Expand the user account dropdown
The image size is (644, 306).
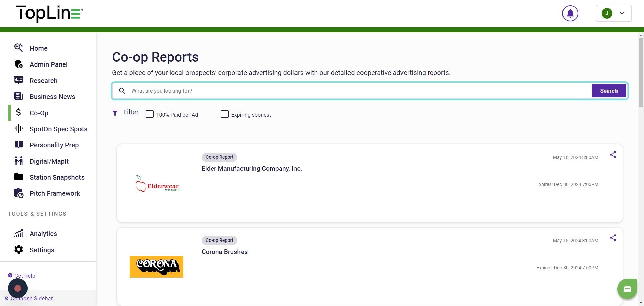[613, 14]
